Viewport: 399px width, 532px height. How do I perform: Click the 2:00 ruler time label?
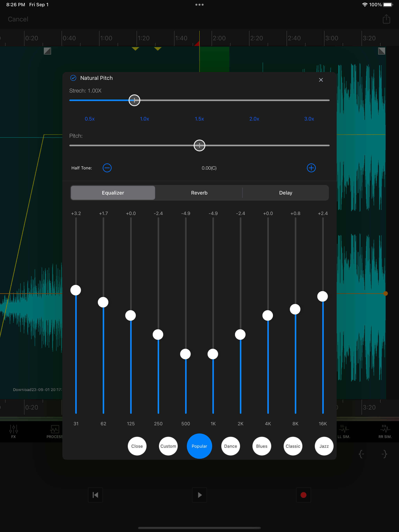click(x=219, y=38)
